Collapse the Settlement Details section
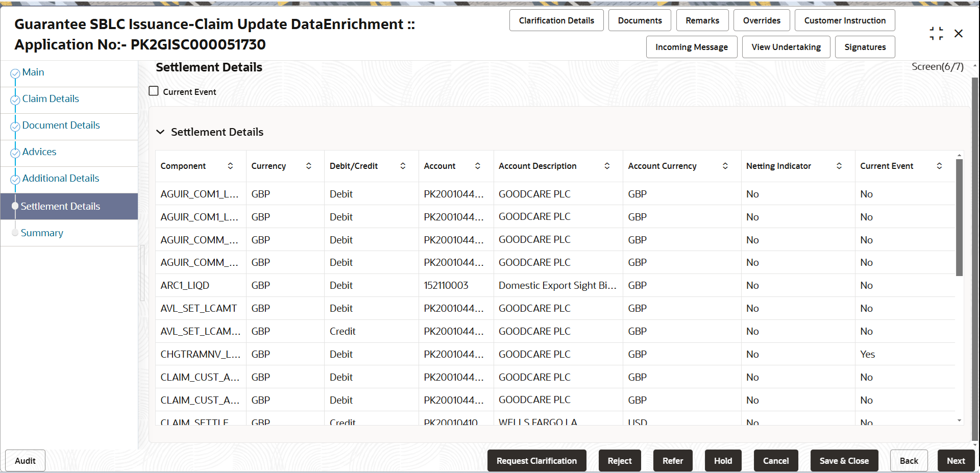This screenshot has height=473, width=980. coord(161,132)
